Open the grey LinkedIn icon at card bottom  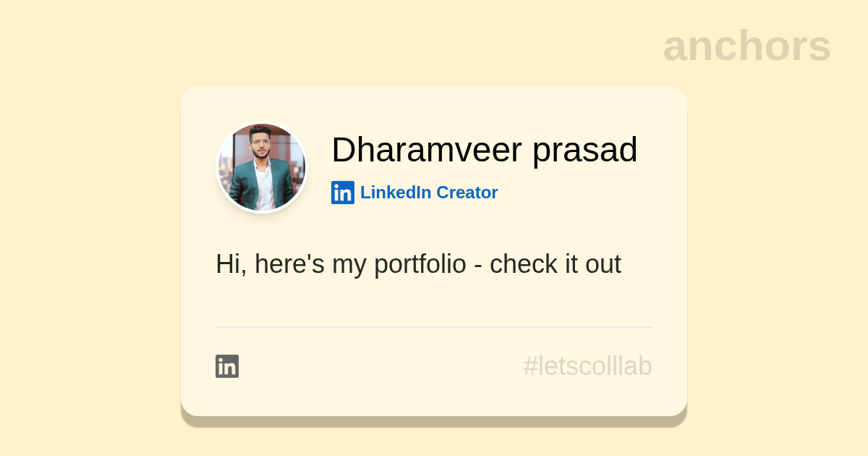click(227, 366)
